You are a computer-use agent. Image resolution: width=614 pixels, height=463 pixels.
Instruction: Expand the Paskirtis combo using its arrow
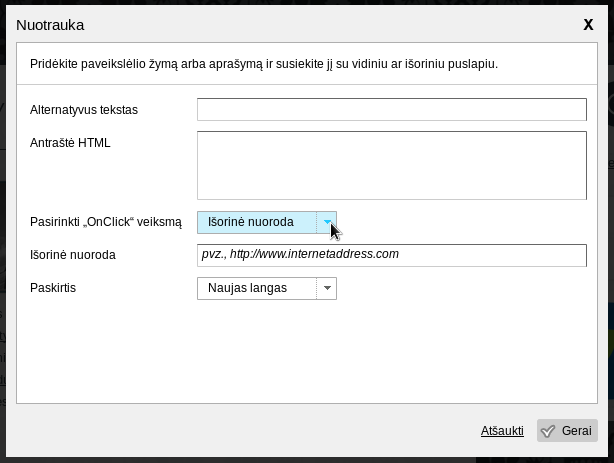tap(327, 288)
